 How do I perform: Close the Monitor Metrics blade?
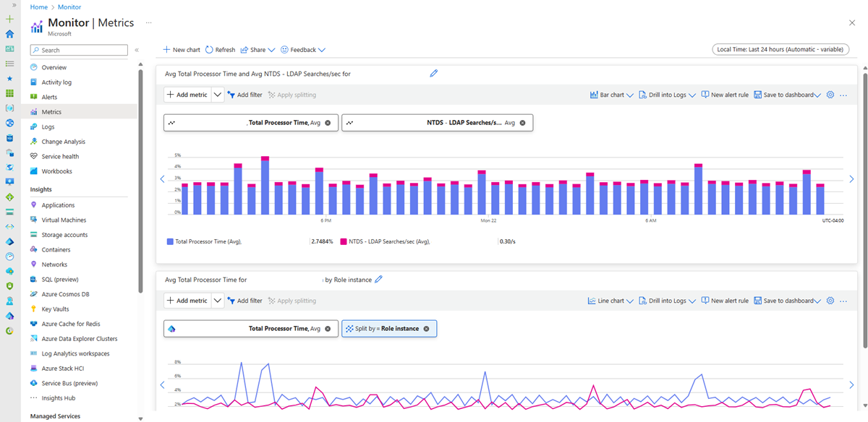point(851,23)
